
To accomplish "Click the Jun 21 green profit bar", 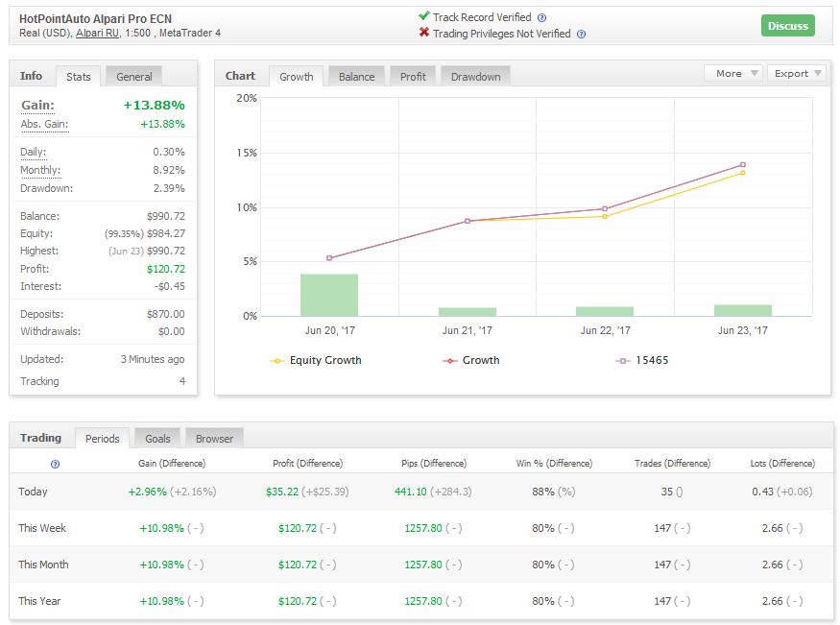I will [468, 312].
